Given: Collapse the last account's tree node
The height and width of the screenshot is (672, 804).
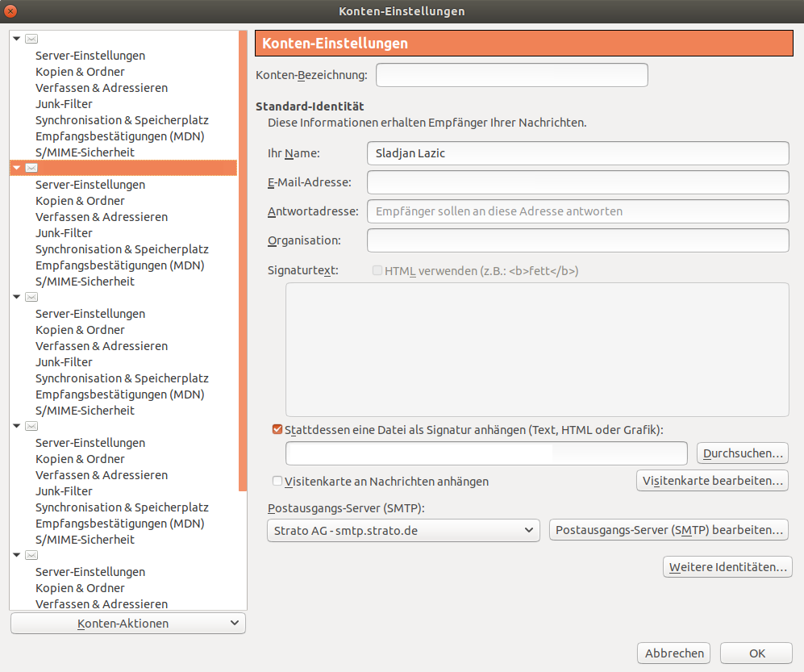Looking at the screenshot, I should 16,555.
